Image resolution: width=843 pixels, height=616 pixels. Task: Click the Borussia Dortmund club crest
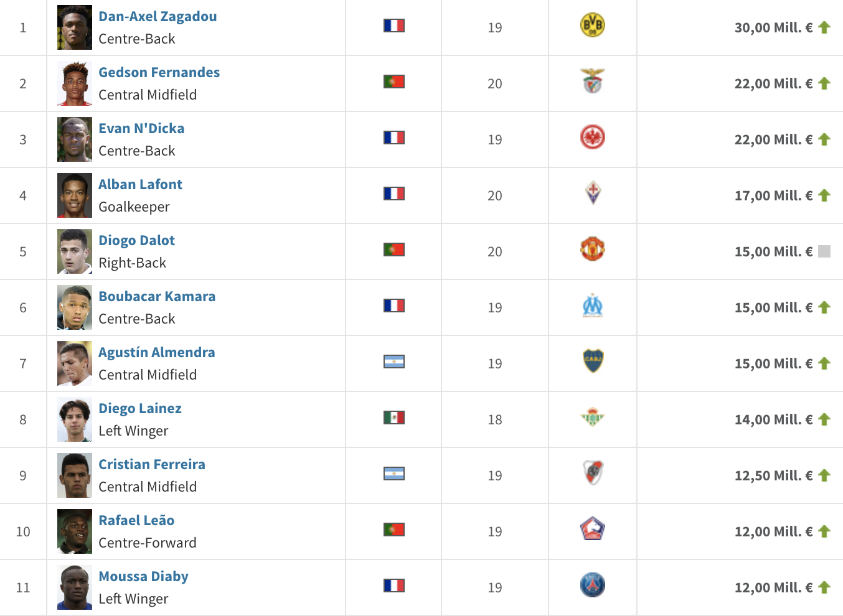(591, 27)
